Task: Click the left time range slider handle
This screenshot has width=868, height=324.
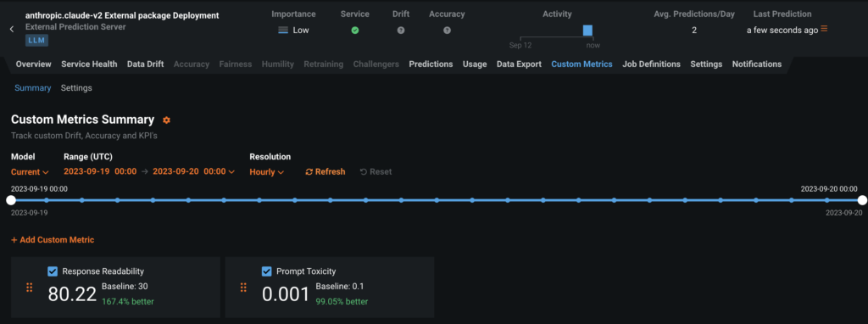Action: coord(10,200)
